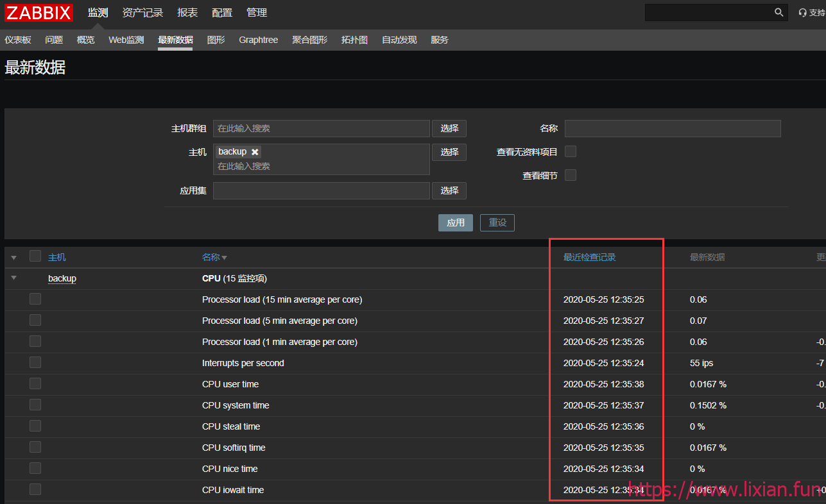This screenshot has height=504, width=826.
Task: Click the top search input box
Action: [709, 12]
